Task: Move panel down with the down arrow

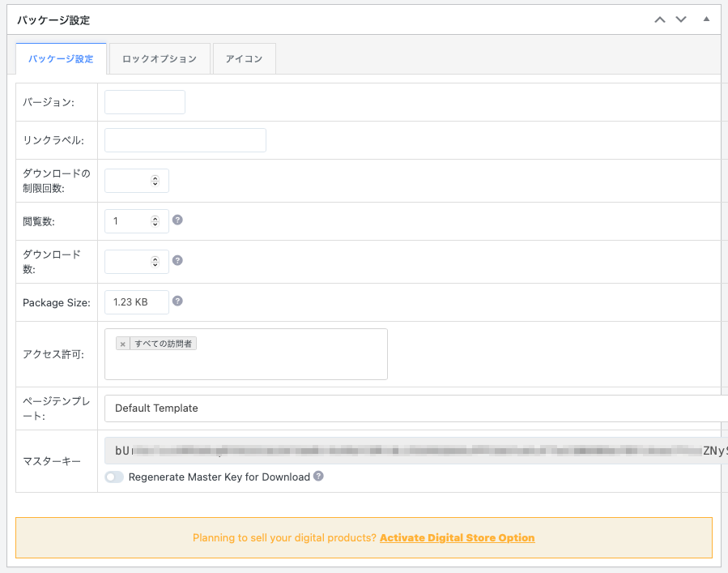Action: click(x=681, y=19)
